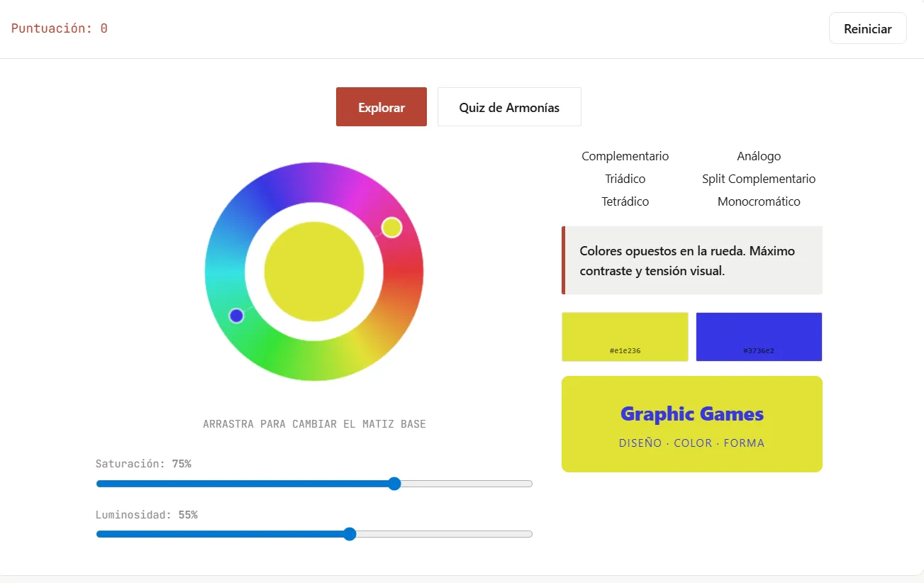Choose the Tetrádico harmony option
Viewport: 924px width, 583px height.
click(625, 201)
